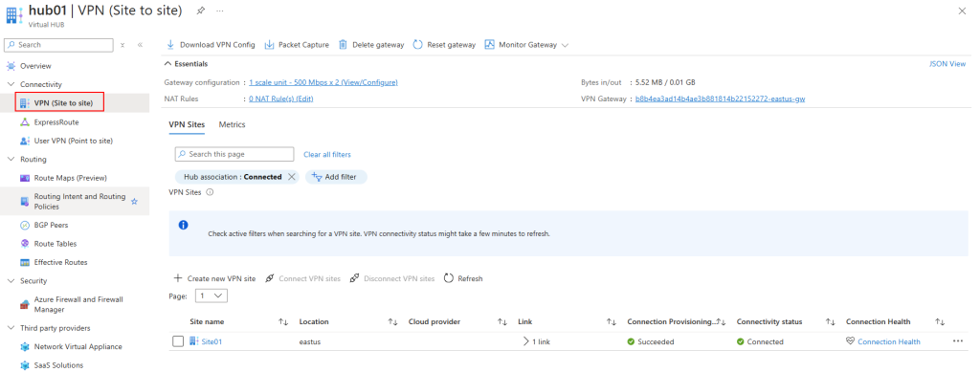This screenshot has width=980, height=372.
Task: Pin this blade using the pin icon
Action: point(201,11)
